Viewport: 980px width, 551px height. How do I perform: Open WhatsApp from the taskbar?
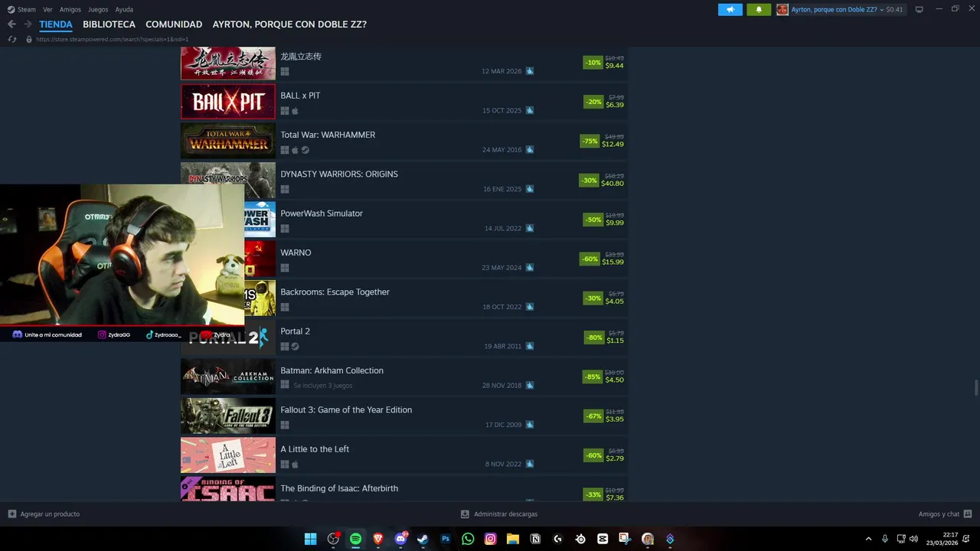tap(468, 539)
